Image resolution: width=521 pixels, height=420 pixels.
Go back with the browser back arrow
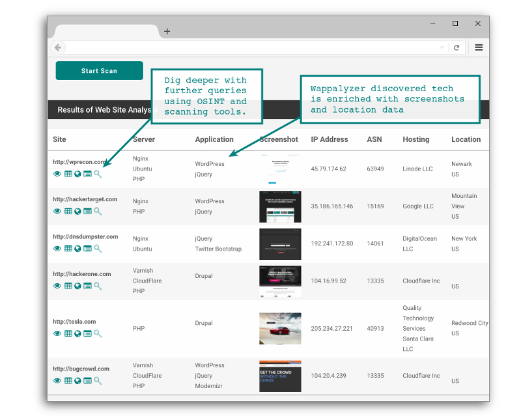coord(58,48)
